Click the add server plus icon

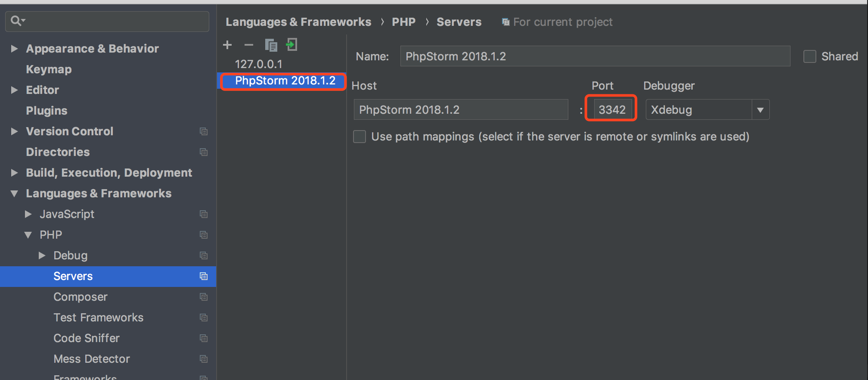click(x=227, y=45)
